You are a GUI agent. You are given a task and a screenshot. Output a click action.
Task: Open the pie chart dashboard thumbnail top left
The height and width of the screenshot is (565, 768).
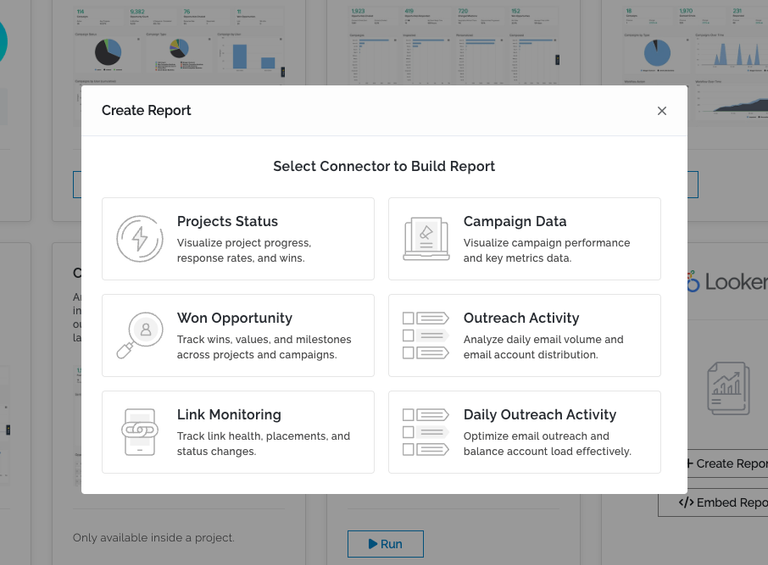[178, 47]
